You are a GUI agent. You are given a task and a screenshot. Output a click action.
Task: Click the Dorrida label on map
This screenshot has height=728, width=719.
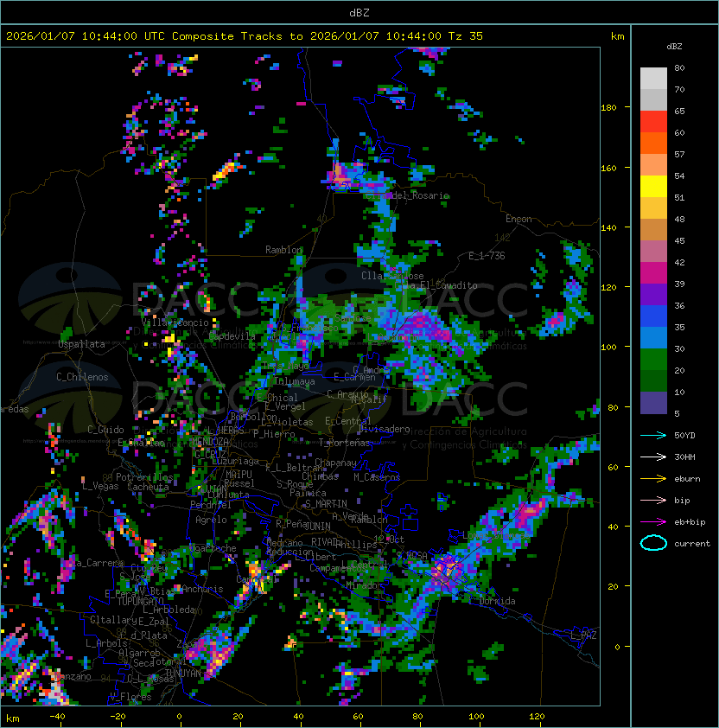497,601
